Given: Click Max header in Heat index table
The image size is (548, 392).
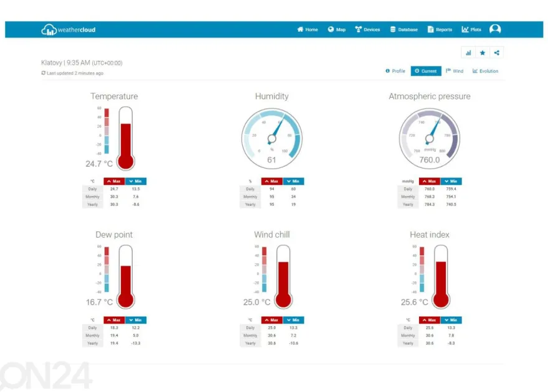Looking at the screenshot, I should point(430,320).
